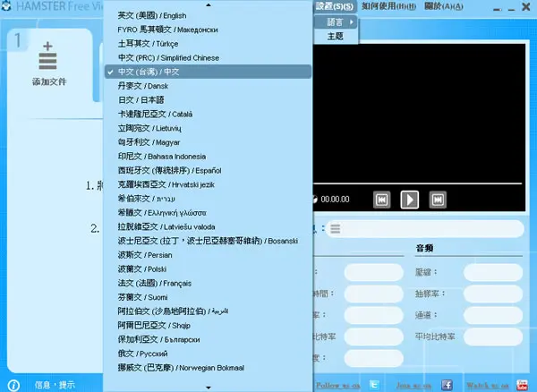
Task: Expand the 語言 submenu arrow
Action: [x=352, y=22]
